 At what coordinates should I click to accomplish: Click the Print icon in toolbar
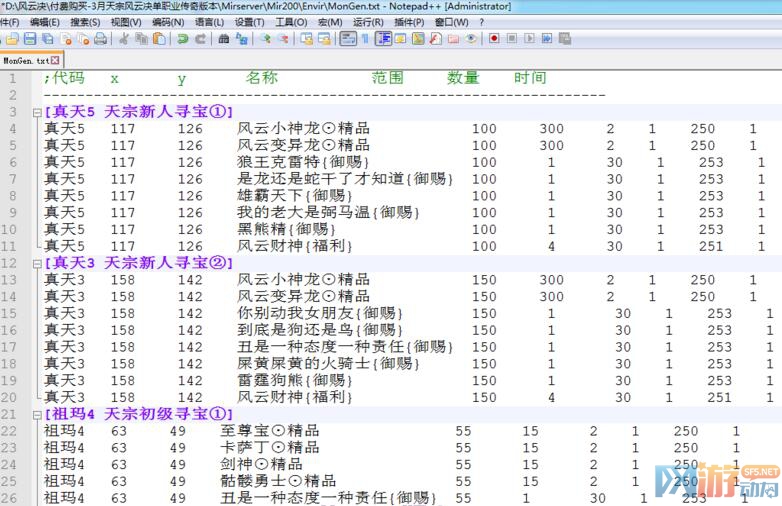99,39
